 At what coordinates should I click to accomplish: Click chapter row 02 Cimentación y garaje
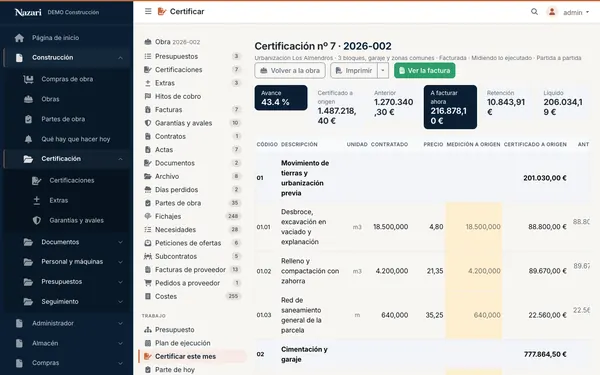click(x=422, y=354)
